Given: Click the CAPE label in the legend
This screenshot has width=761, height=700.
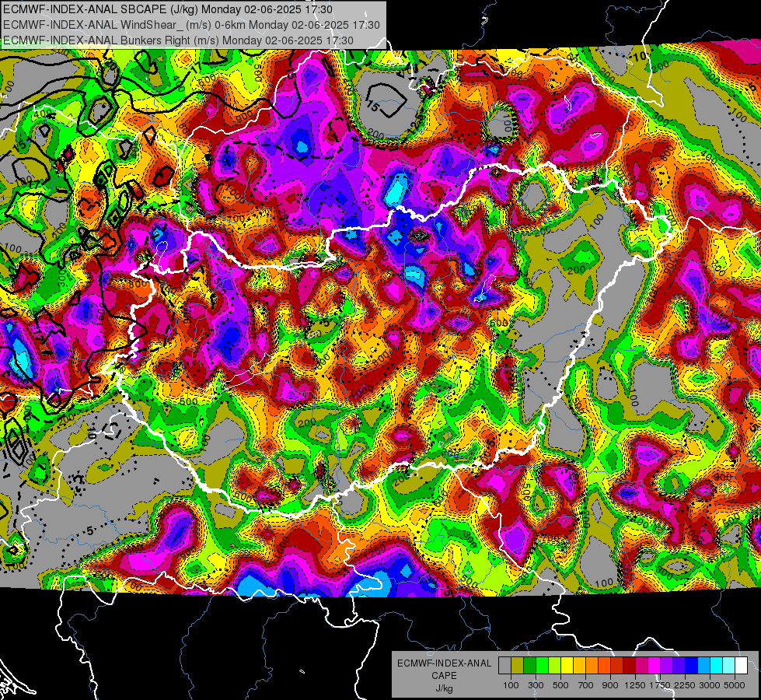Looking at the screenshot, I should (444, 675).
